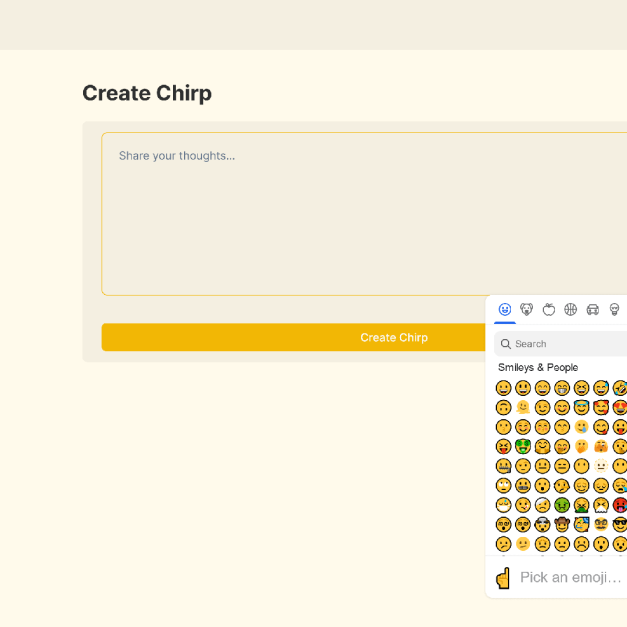627x627 pixels.
Task: Pick the green nauseated face emoji
Action: pyautogui.click(x=562, y=505)
